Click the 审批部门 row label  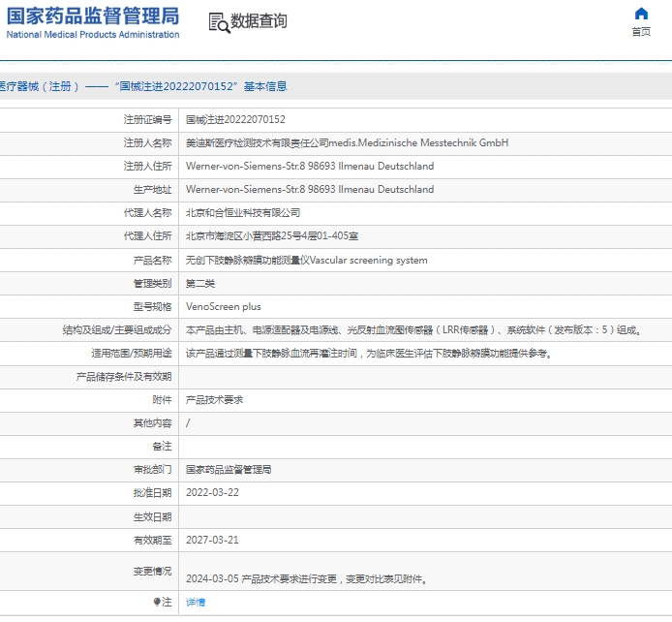click(152, 469)
